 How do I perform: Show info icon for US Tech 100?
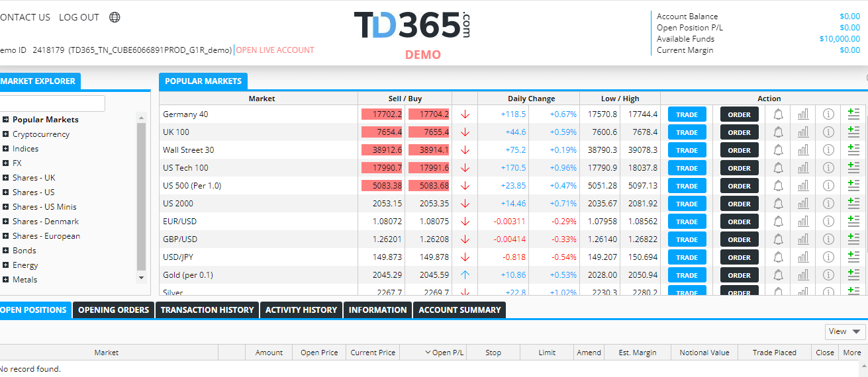828,168
